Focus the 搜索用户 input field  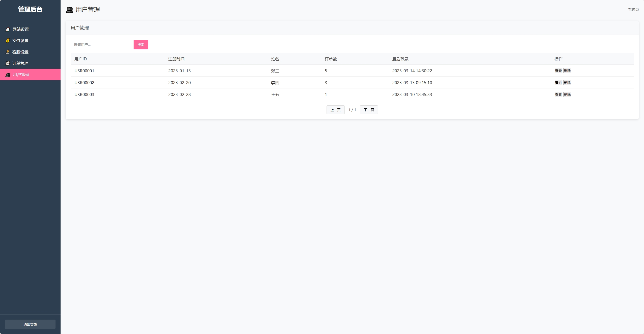tap(102, 45)
